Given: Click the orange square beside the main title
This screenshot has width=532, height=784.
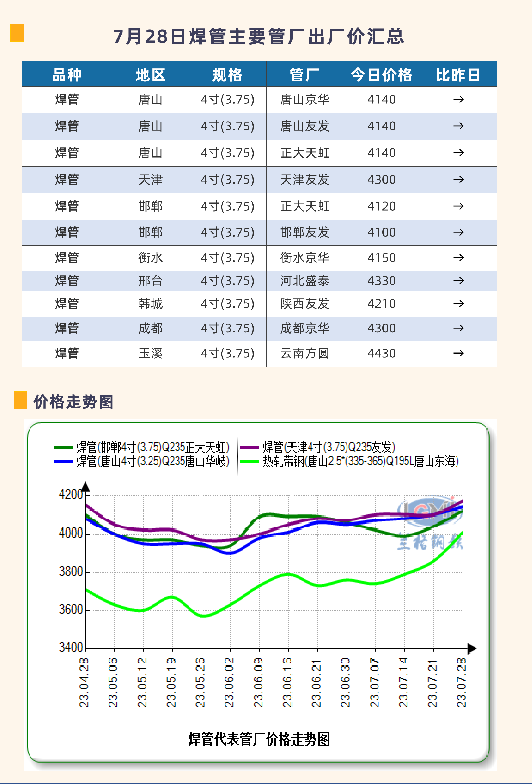Looking at the screenshot, I should click(17, 33).
